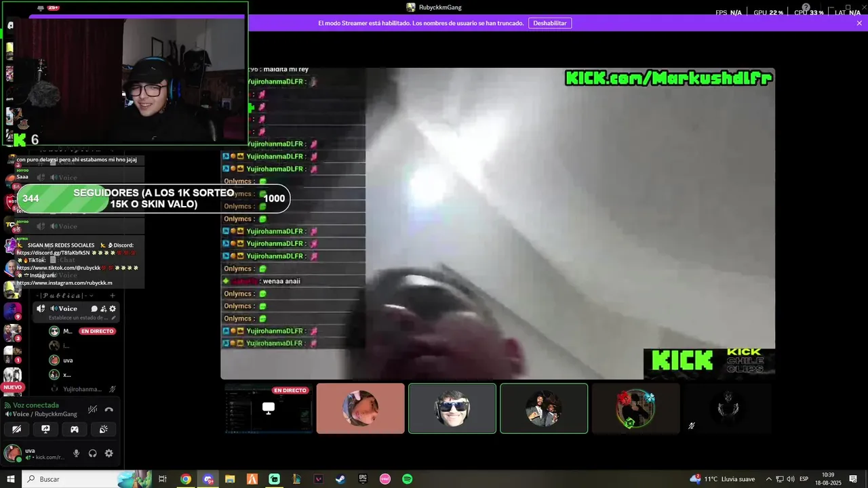Screen dimensions: 868x488
Task: Dismiss the Streamer mode banner with its X
Action: click(859, 23)
